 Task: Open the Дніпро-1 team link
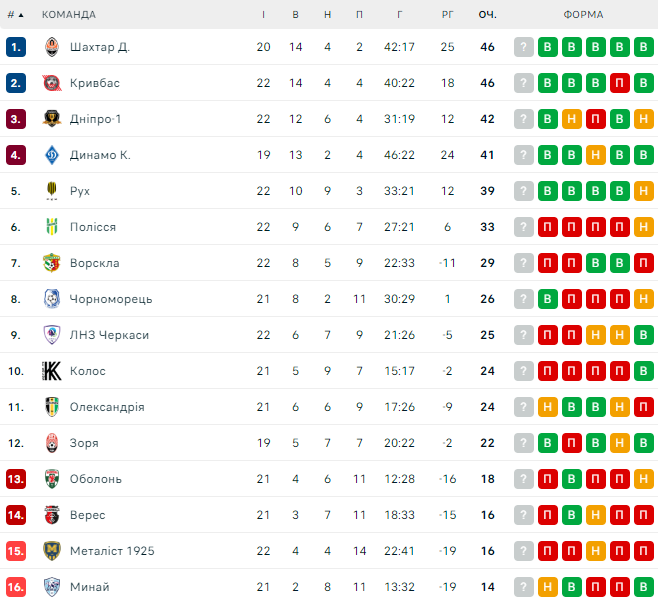click(x=95, y=119)
